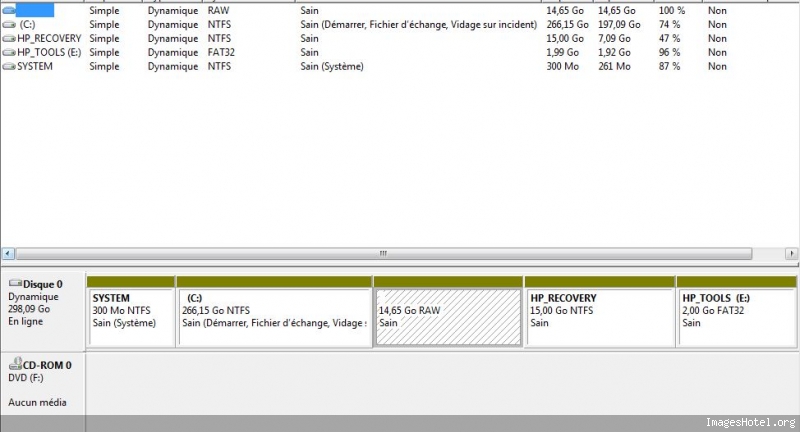Click the 14,65 Go capacity cell in first row
The height and width of the screenshot is (432, 800).
tap(565, 10)
